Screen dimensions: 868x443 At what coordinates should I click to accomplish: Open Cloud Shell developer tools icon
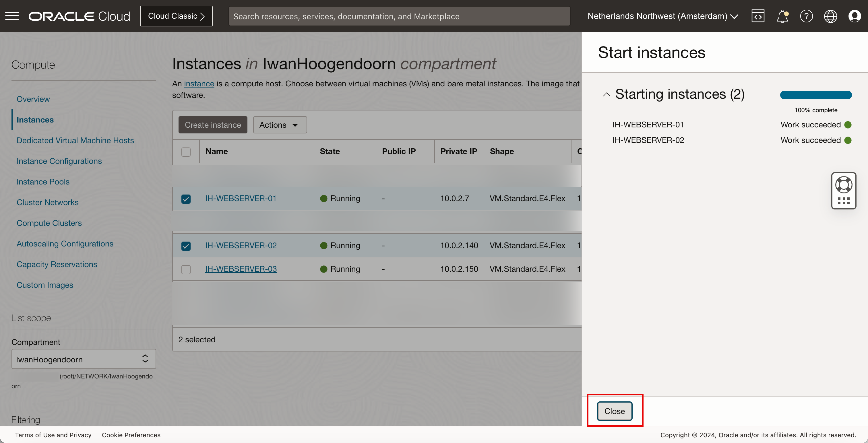(757, 16)
